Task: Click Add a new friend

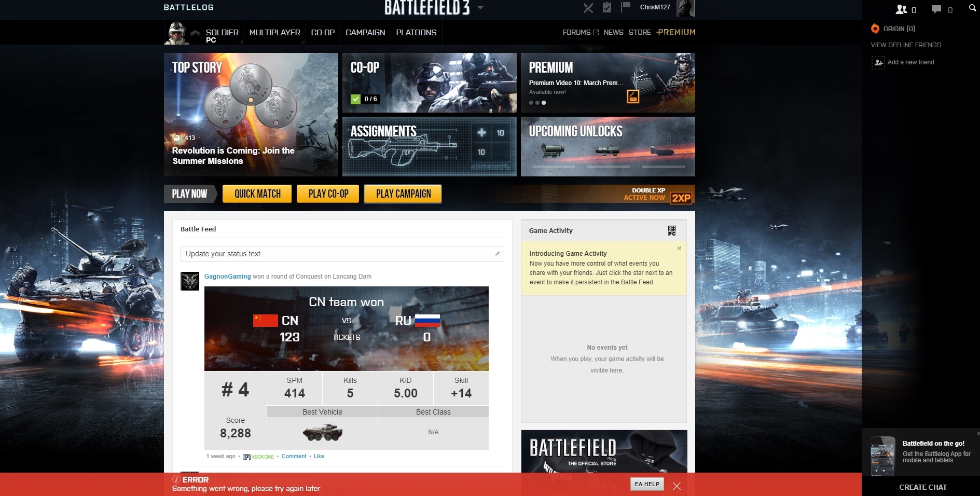Action: [910, 62]
